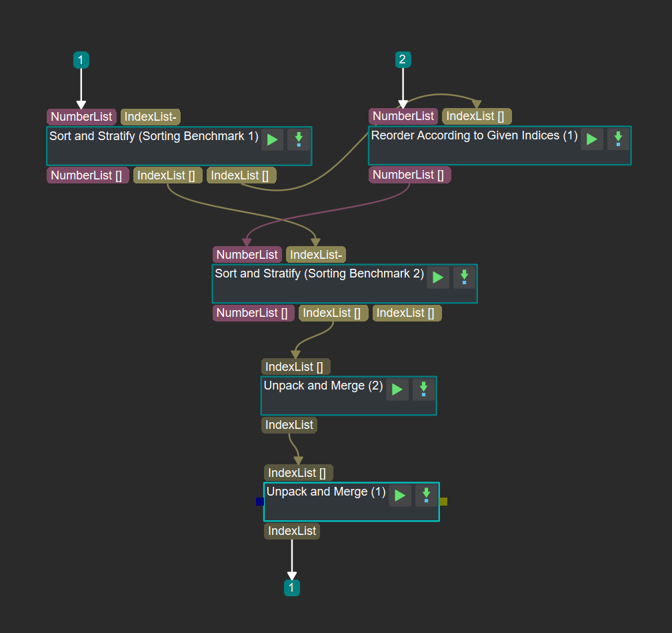Click IndexList- input port of Sorting Benchmark 2
The width and height of the screenshot is (672, 633).
[x=316, y=255]
